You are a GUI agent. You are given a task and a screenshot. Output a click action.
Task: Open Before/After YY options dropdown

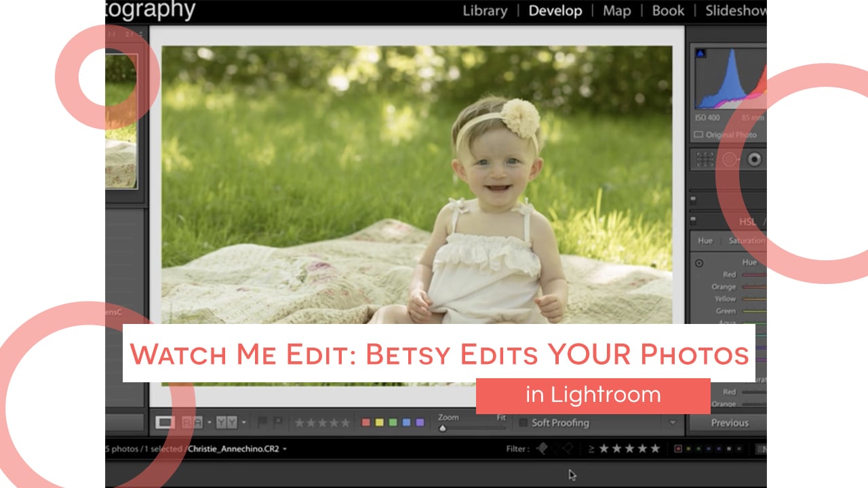point(243,422)
